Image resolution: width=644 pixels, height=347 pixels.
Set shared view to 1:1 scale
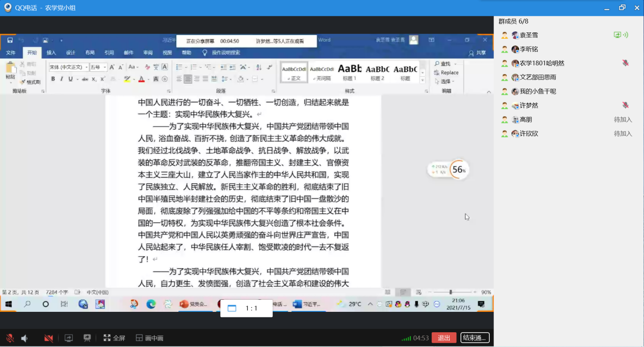pos(246,308)
